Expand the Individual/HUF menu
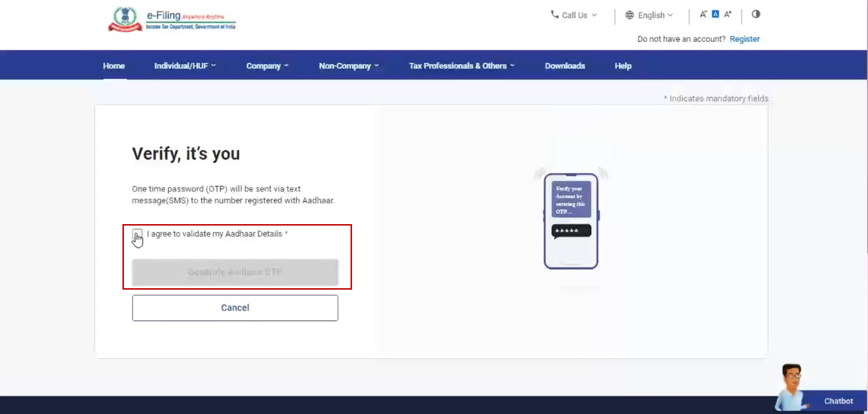Screen dimensions: 868x414 185,66
